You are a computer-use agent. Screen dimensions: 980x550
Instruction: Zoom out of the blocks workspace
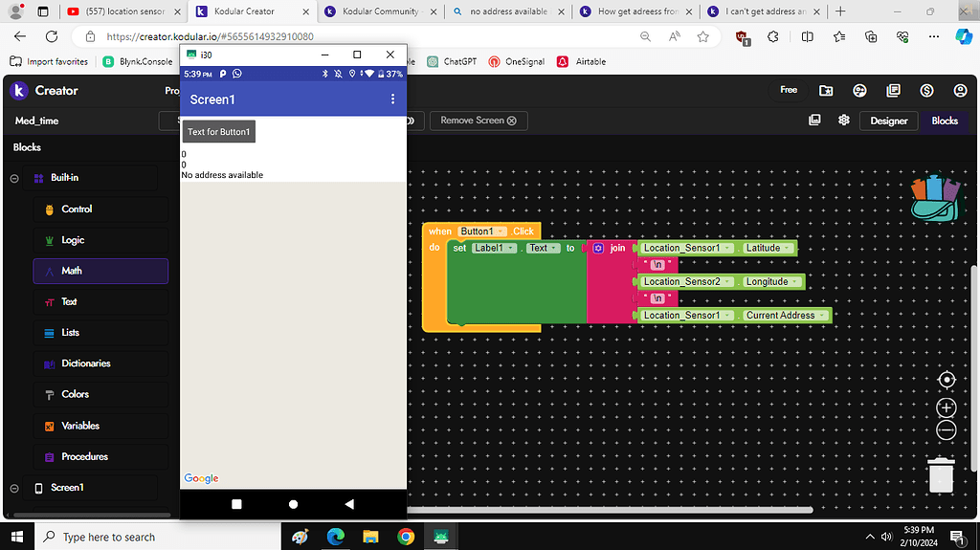coord(947,430)
